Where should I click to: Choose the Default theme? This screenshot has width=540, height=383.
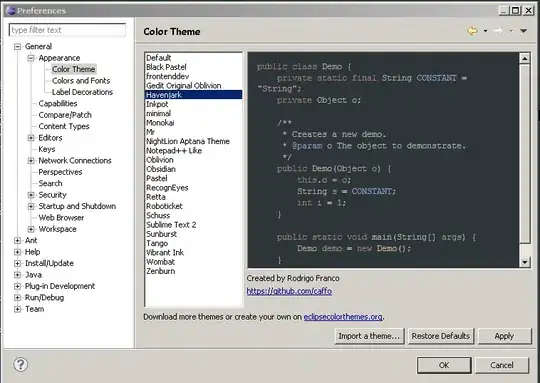[193, 58]
